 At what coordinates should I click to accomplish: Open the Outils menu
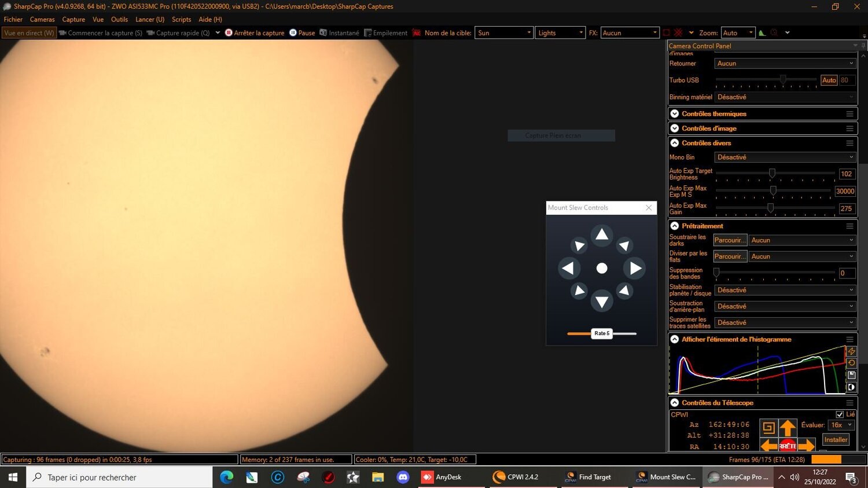pyautogui.click(x=119, y=19)
